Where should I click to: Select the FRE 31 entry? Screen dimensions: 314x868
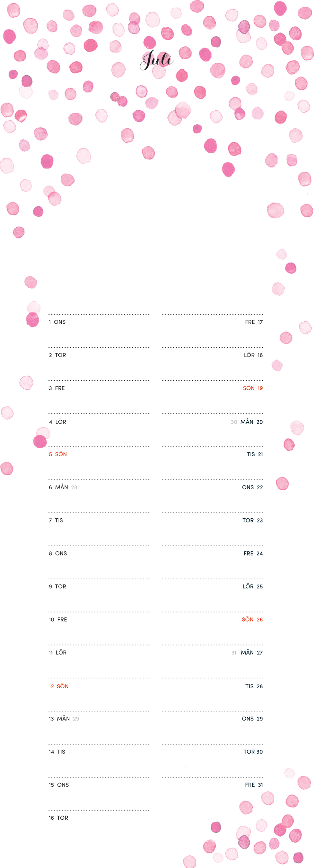254,785
